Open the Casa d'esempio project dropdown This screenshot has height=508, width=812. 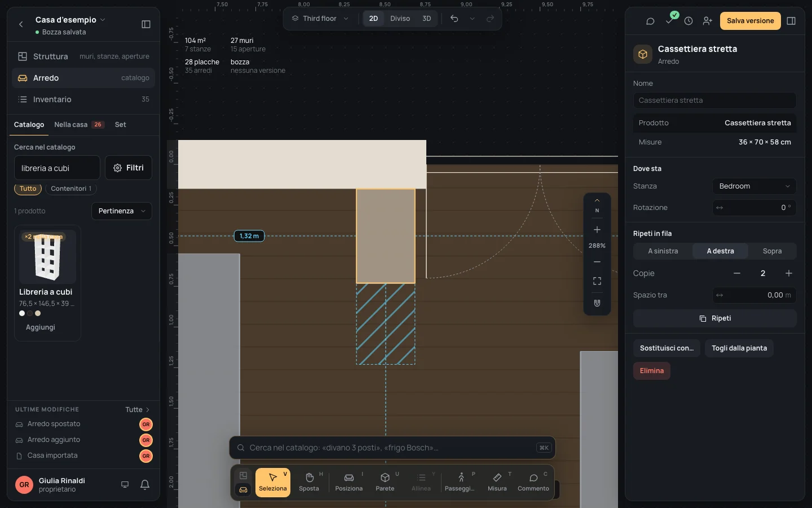(70, 20)
